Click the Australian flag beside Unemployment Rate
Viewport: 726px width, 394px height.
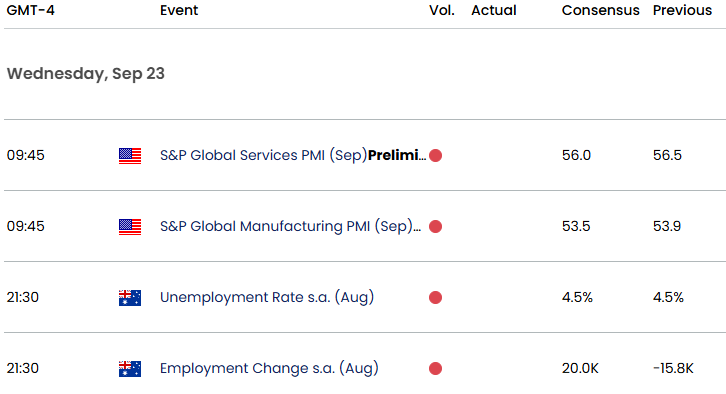(x=130, y=298)
